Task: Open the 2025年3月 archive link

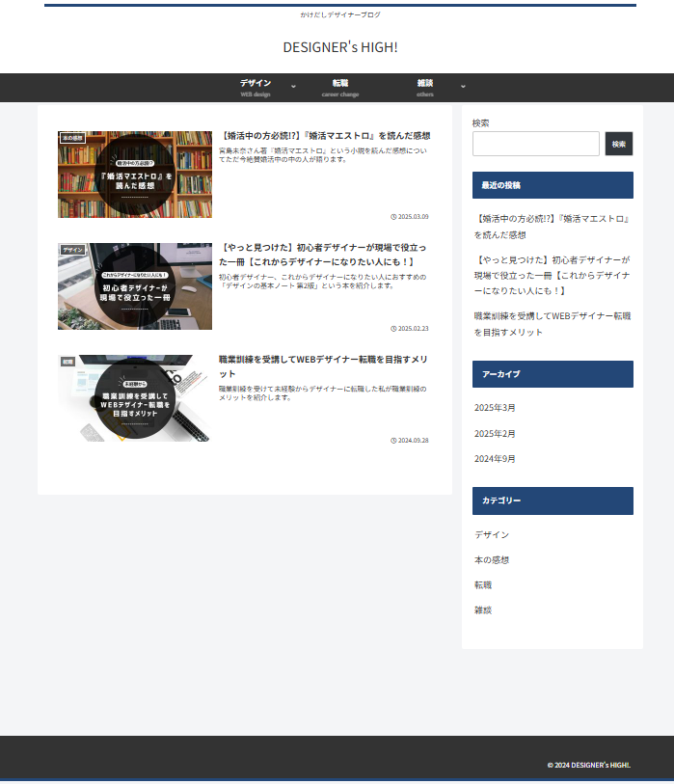Action: pyautogui.click(x=494, y=408)
